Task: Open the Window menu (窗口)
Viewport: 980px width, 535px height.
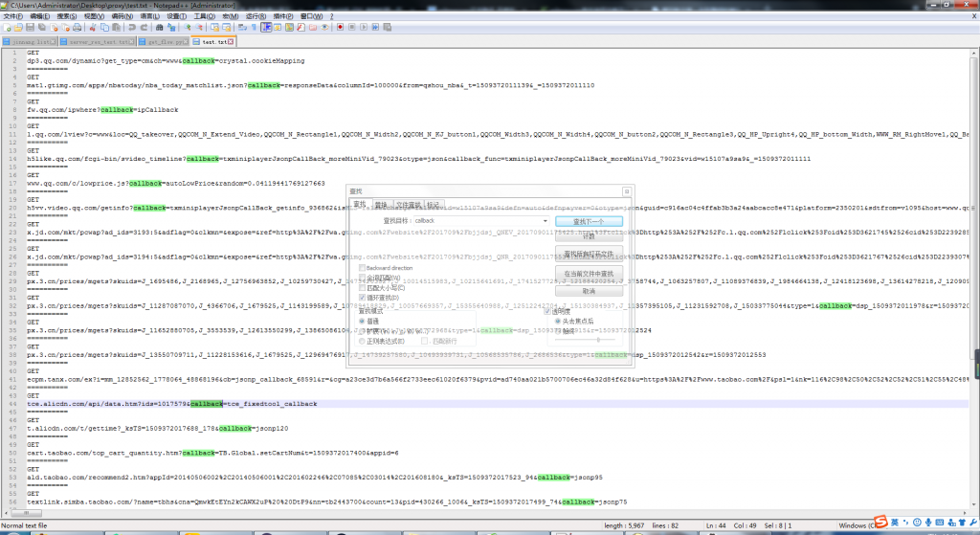Action: tap(311, 16)
